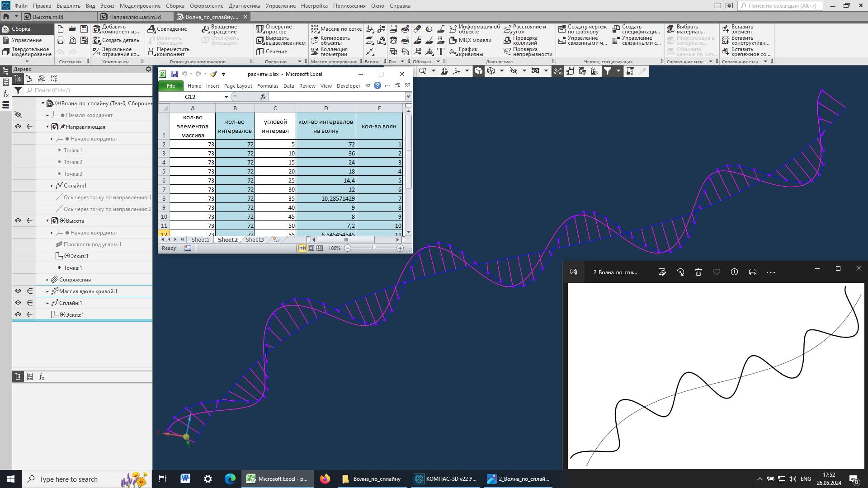Open Информация об объекте
This screenshot has width=868, height=488.
(474, 29)
